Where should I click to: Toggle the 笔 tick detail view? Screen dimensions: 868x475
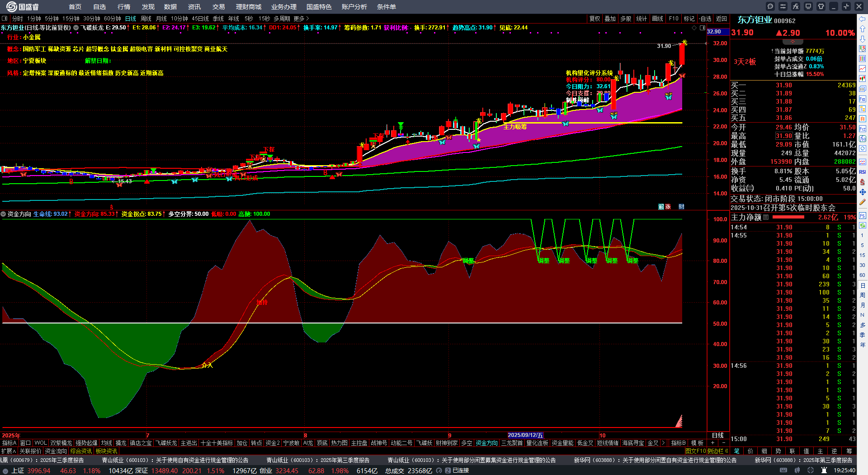pyautogui.click(x=737, y=451)
